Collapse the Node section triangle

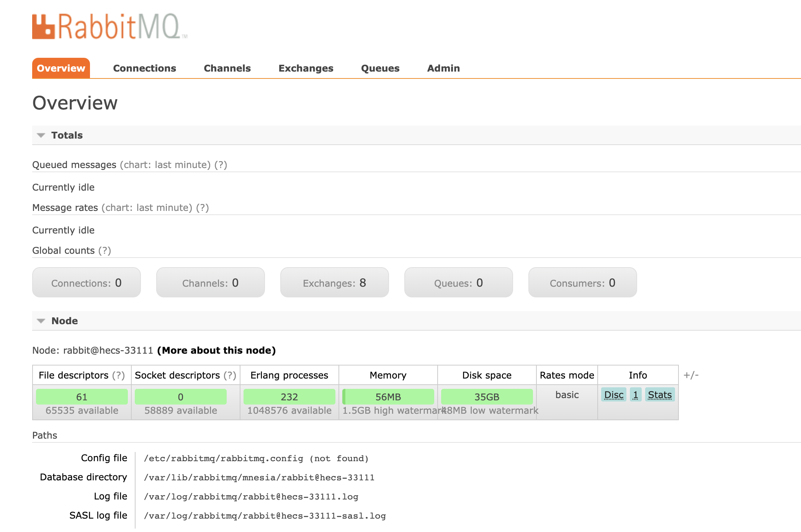click(x=41, y=321)
